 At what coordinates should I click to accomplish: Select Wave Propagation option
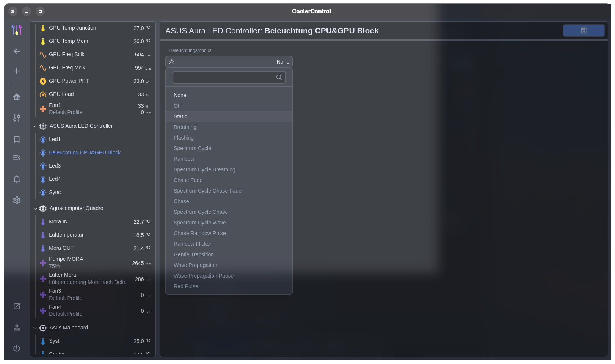[229, 265]
